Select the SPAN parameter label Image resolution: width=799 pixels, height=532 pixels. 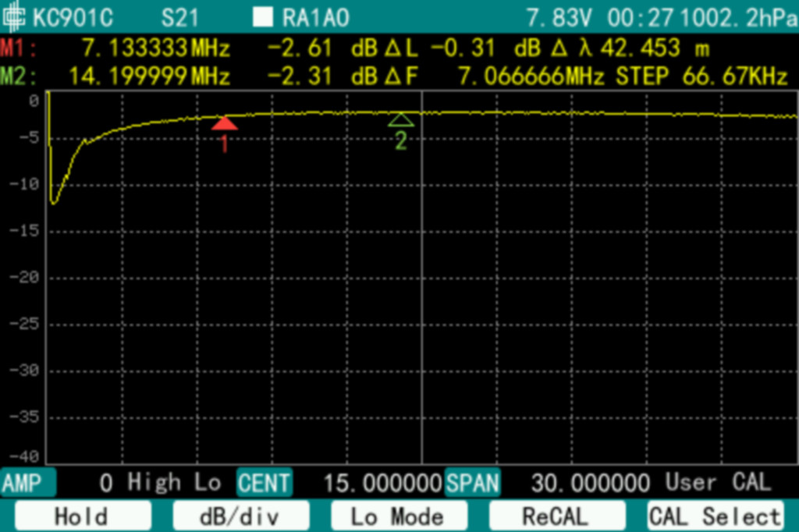(473, 483)
